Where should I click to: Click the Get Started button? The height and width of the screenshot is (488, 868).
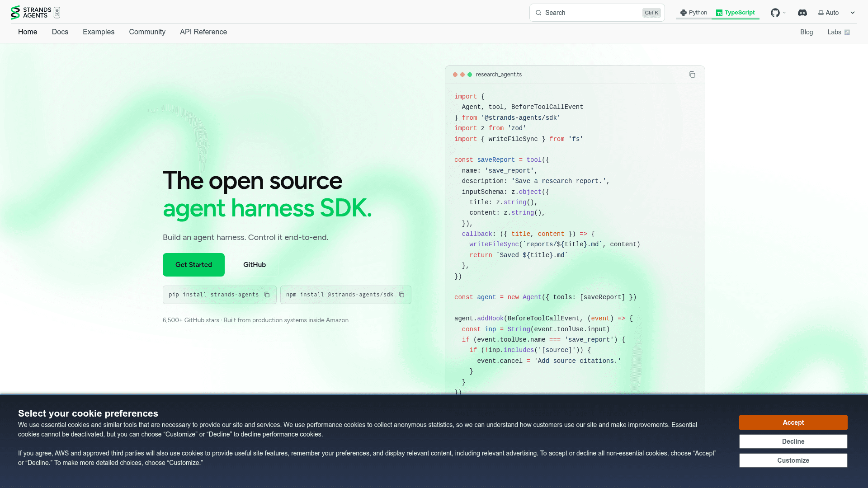click(x=193, y=265)
